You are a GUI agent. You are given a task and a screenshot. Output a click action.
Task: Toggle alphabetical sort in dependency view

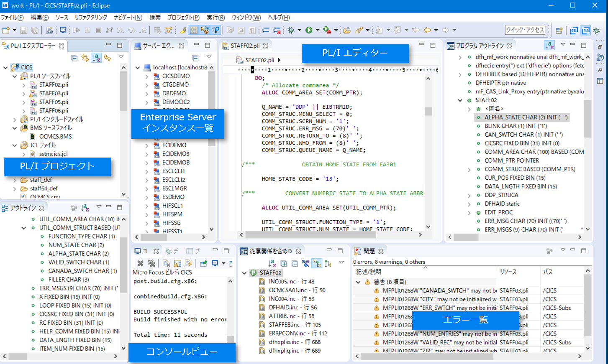tap(273, 263)
